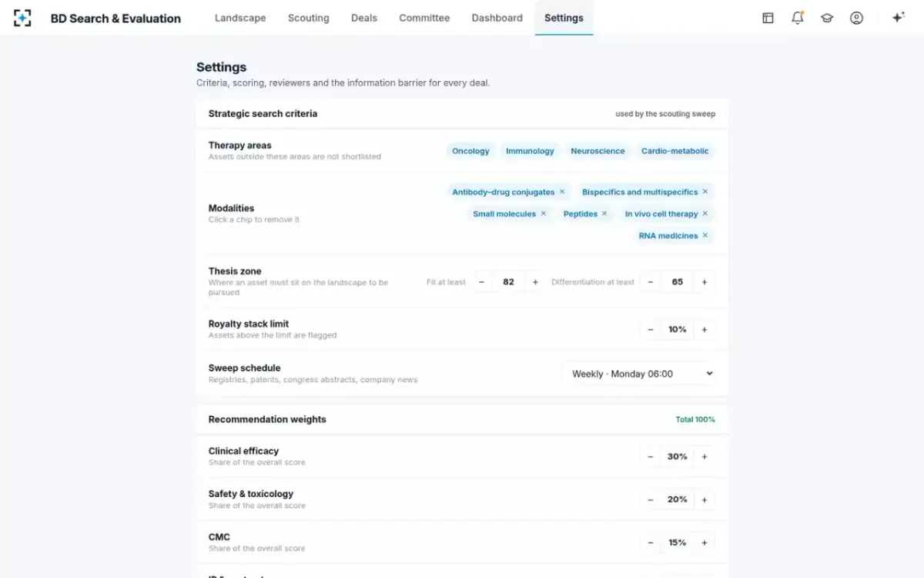Toggle the Neuroscience therapy area chip

tap(598, 151)
